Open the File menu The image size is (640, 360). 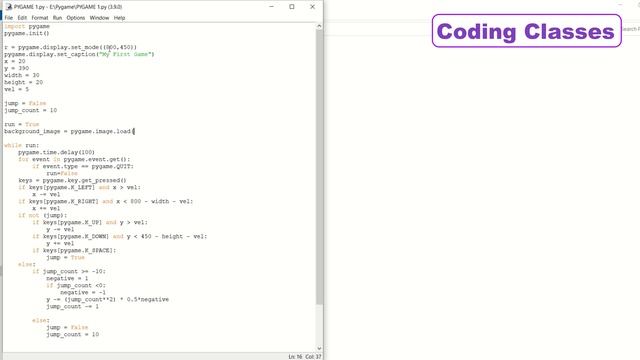pos(9,18)
